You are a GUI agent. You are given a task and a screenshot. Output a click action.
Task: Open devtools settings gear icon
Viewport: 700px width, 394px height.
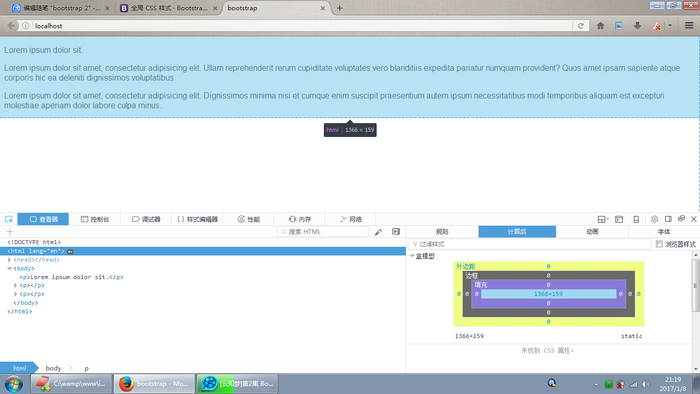click(654, 219)
